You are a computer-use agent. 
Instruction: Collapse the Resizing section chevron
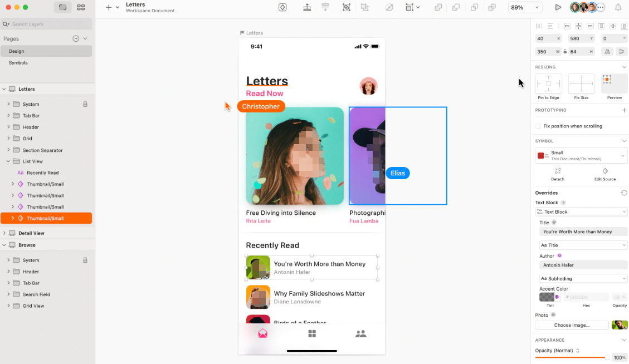[x=624, y=67]
